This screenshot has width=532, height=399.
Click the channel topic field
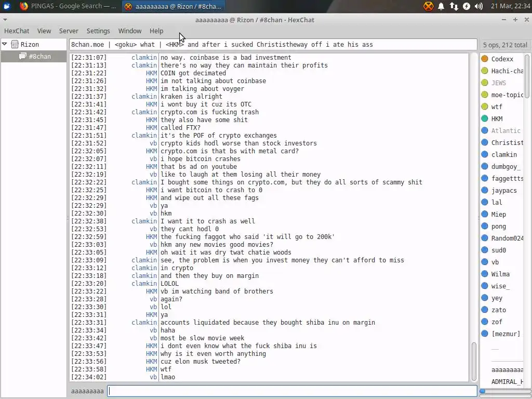pyautogui.click(x=273, y=45)
